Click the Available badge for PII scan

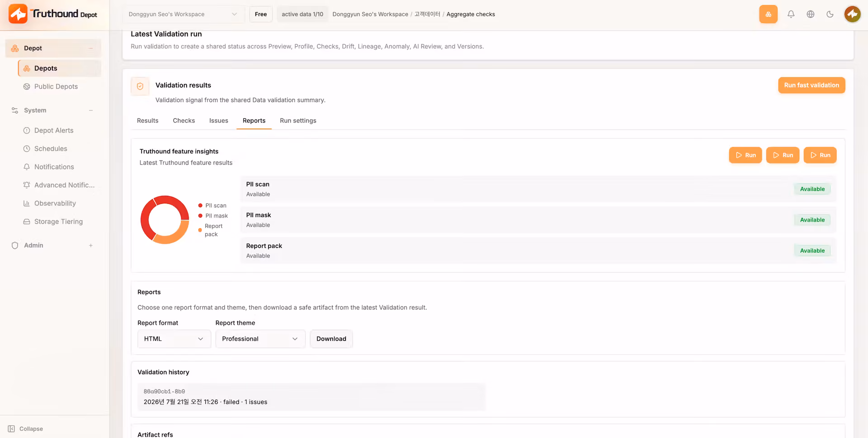tap(812, 189)
